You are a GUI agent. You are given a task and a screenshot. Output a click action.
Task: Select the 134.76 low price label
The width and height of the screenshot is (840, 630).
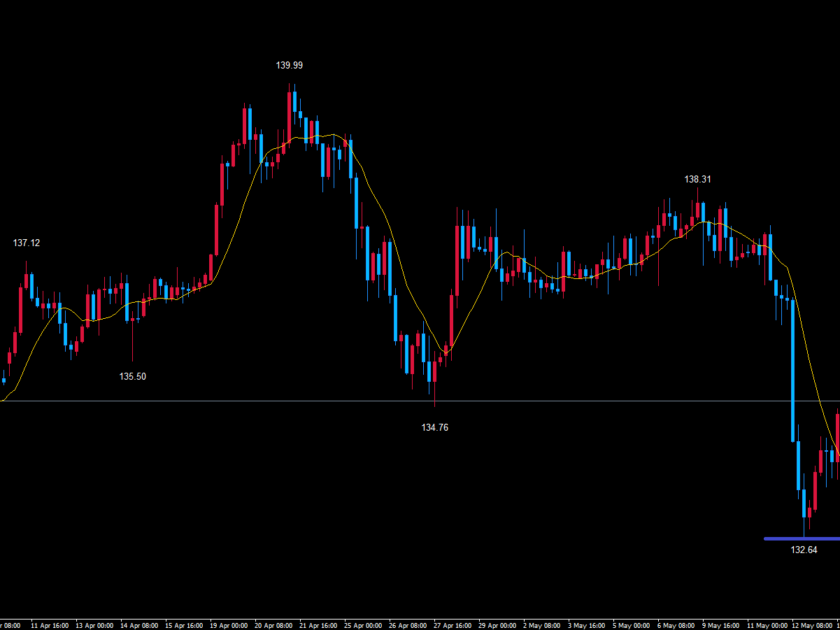coord(435,427)
